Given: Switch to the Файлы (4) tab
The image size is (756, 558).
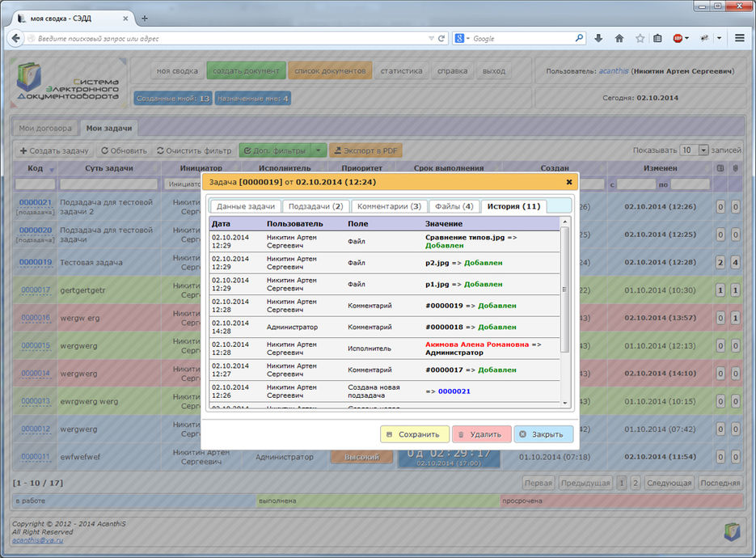Looking at the screenshot, I should [454, 206].
